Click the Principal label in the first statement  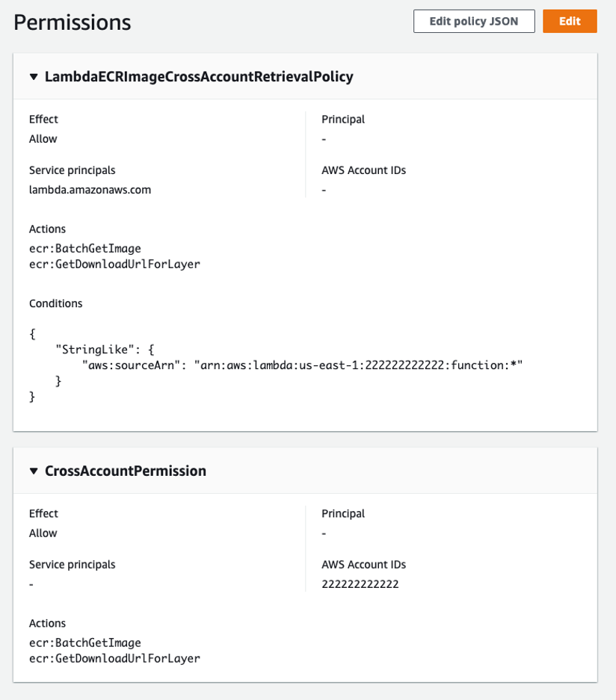(336, 119)
